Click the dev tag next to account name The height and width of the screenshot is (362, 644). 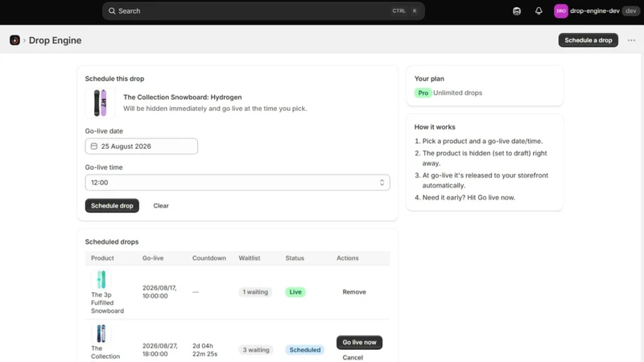(x=631, y=11)
